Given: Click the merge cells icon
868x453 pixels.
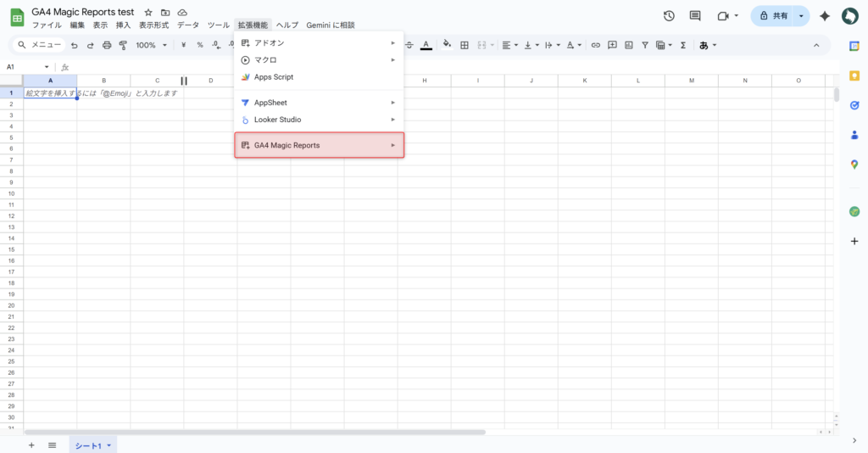Looking at the screenshot, I should pos(481,46).
